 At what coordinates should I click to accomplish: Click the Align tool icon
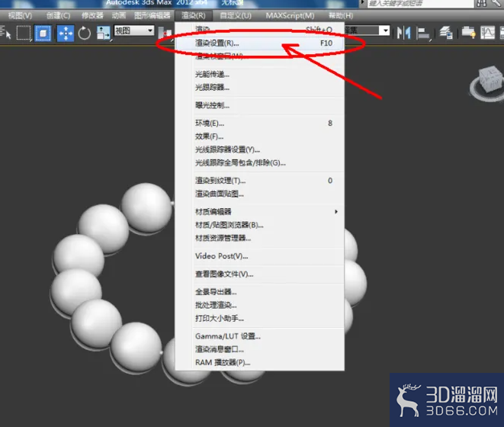point(423,33)
